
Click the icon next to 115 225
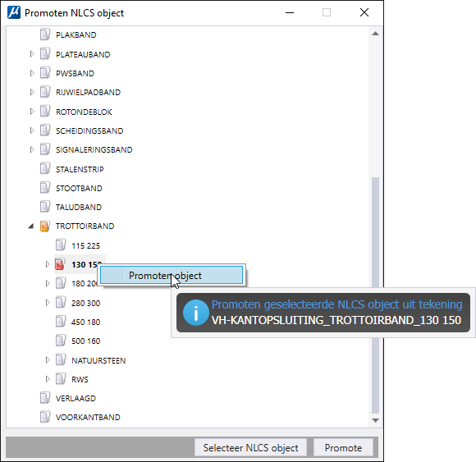[60, 245]
